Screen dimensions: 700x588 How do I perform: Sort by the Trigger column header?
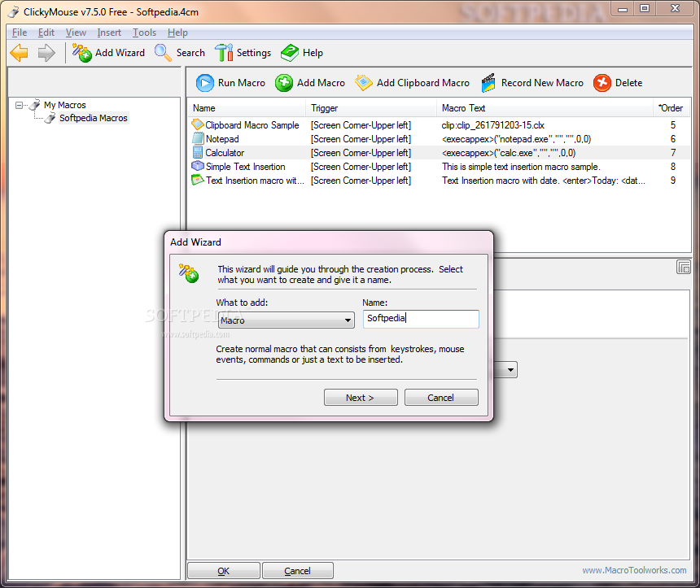(x=371, y=108)
